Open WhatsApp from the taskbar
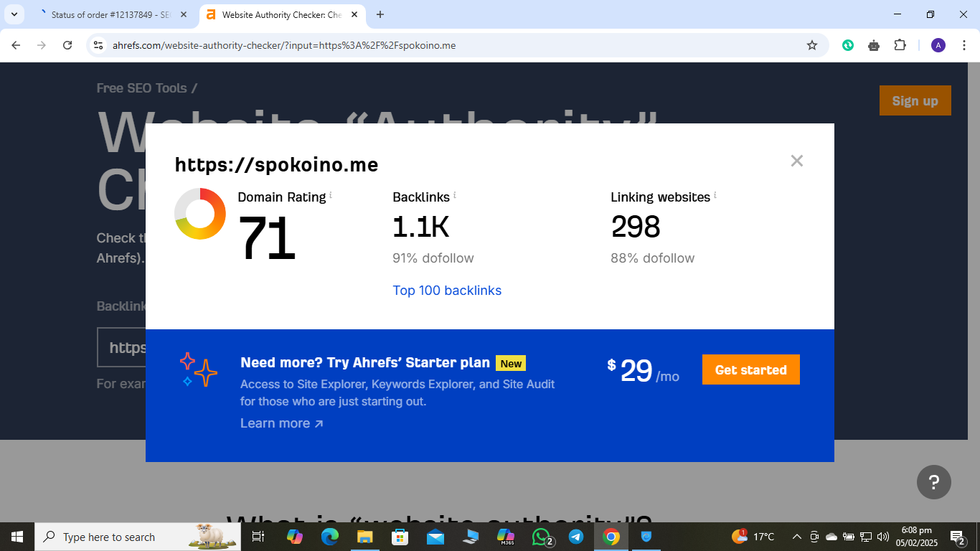980x551 pixels. point(542,537)
